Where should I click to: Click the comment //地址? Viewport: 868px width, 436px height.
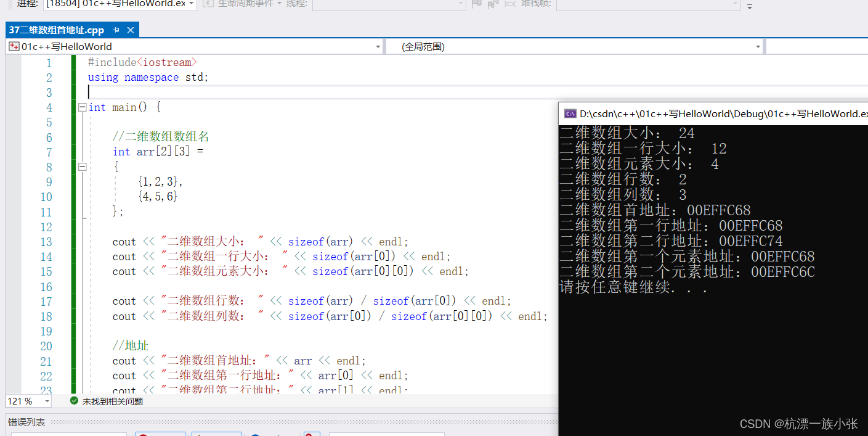tap(131, 346)
